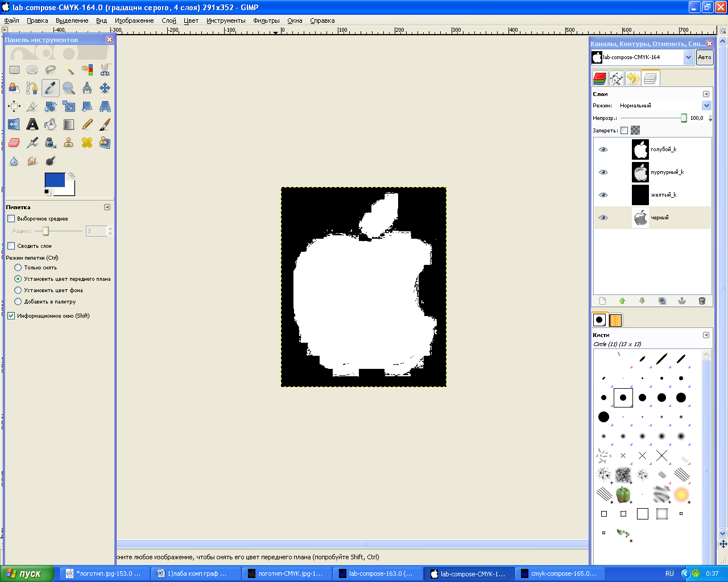Switch to the Patterns tab beside Brushes
Viewport: 728px width, 582px height.
[x=615, y=320]
